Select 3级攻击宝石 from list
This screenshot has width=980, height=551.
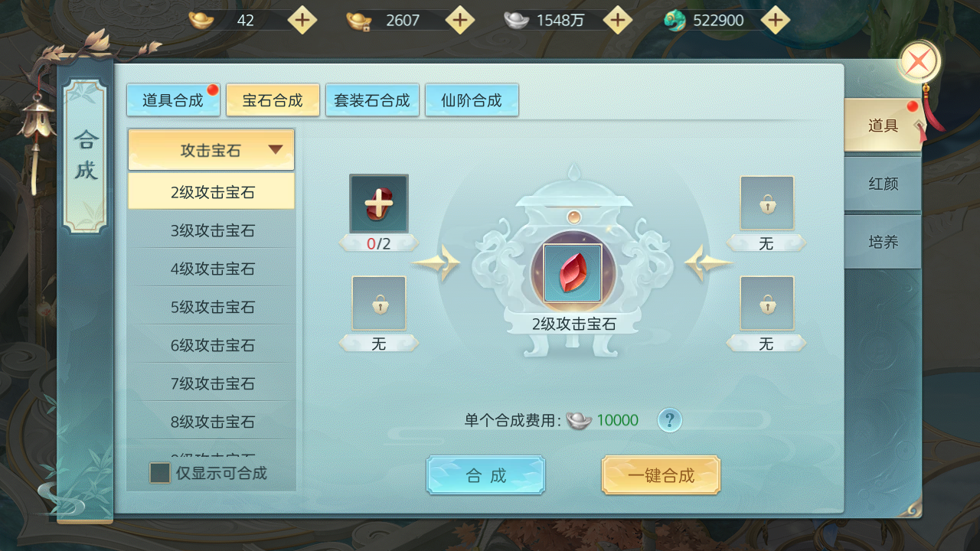click(x=212, y=230)
